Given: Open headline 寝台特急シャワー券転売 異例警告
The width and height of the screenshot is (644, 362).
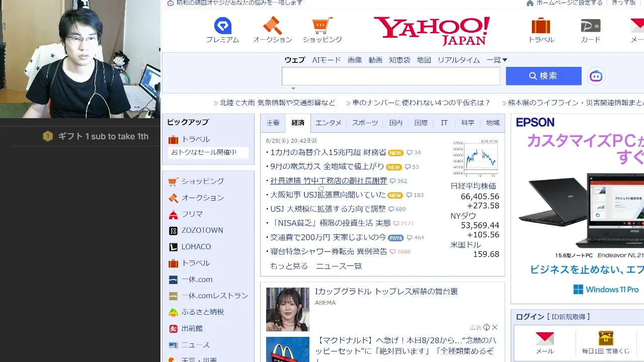Looking at the screenshot, I should pos(329,251).
